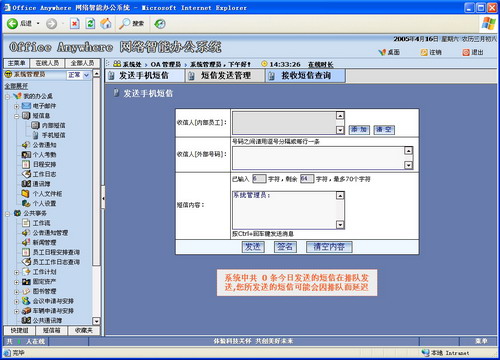Open the 电子邮件 envelope icon
Viewport: 500px width, 360px height.
click(x=26, y=106)
